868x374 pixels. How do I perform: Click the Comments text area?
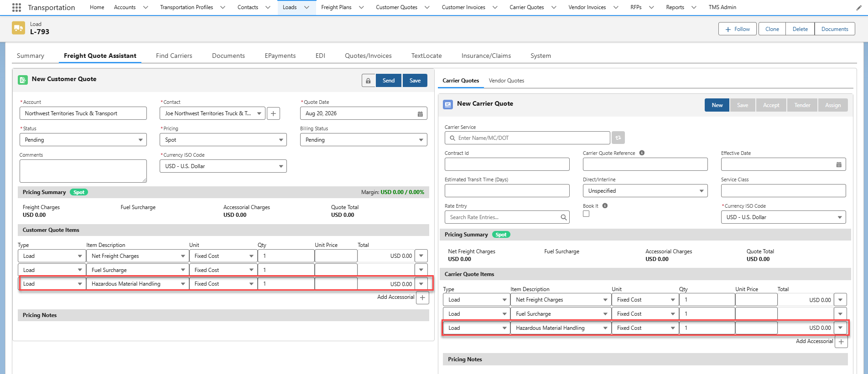(x=83, y=171)
